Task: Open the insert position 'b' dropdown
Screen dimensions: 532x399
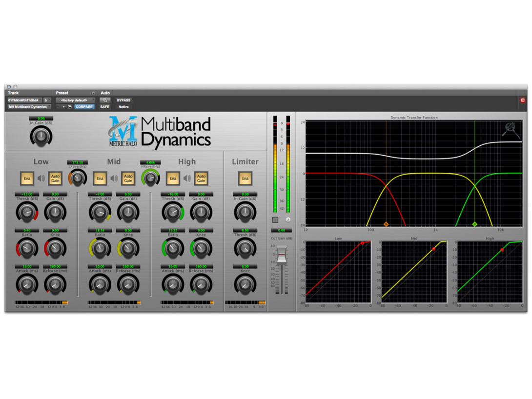Action: (x=47, y=100)
